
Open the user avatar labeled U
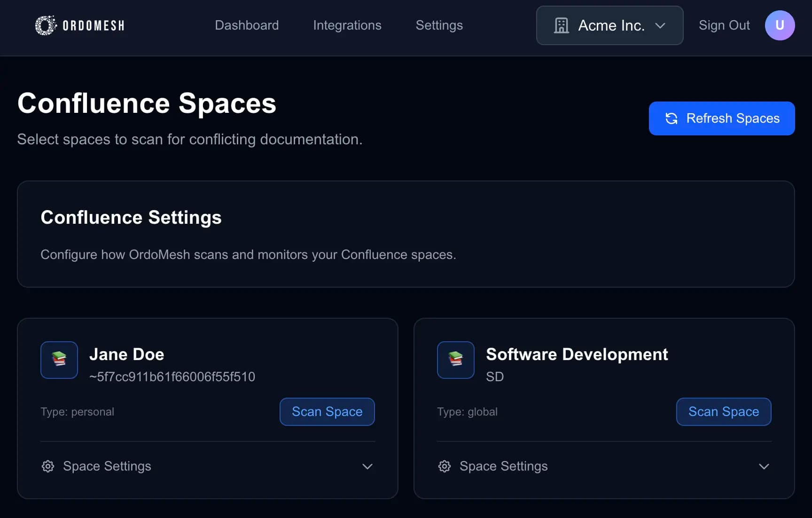(x=780, y=25)
